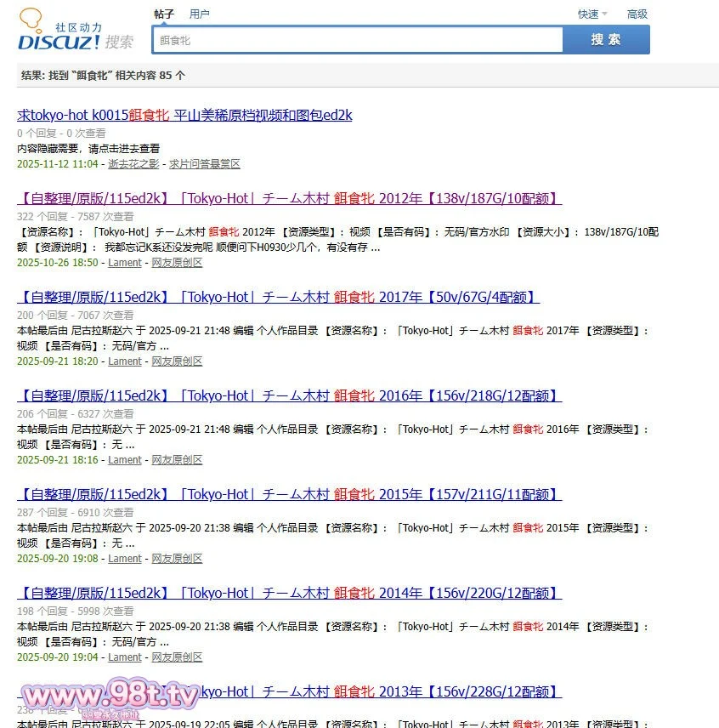Image resolution: width=719 pixels, height=728 pixels.
Task: Click Lament on the 2025-09-21 18:16 post
Action: pos(125,460)
